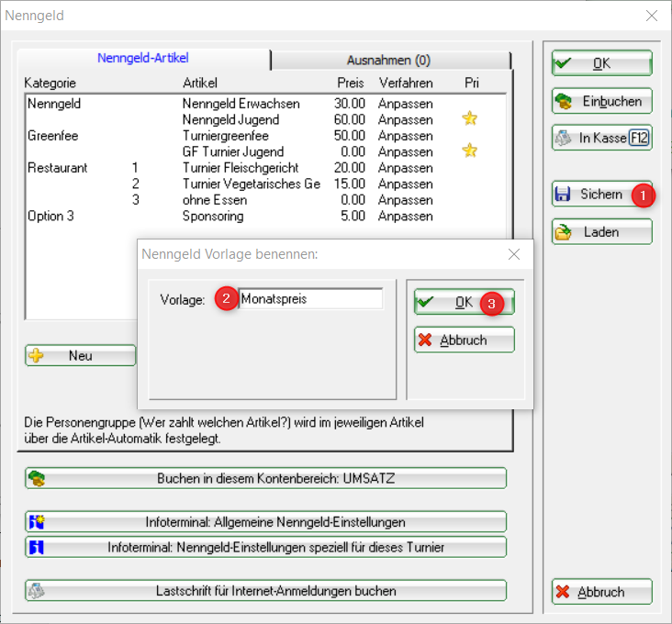Screen dimensions: 672x624
Task: Click into the Vorlage text field
Action: click(310, 299)
